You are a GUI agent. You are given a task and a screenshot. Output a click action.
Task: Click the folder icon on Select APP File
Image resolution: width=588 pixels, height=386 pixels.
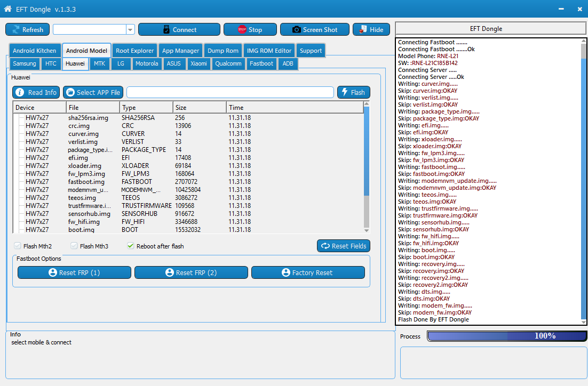point(70,92)
